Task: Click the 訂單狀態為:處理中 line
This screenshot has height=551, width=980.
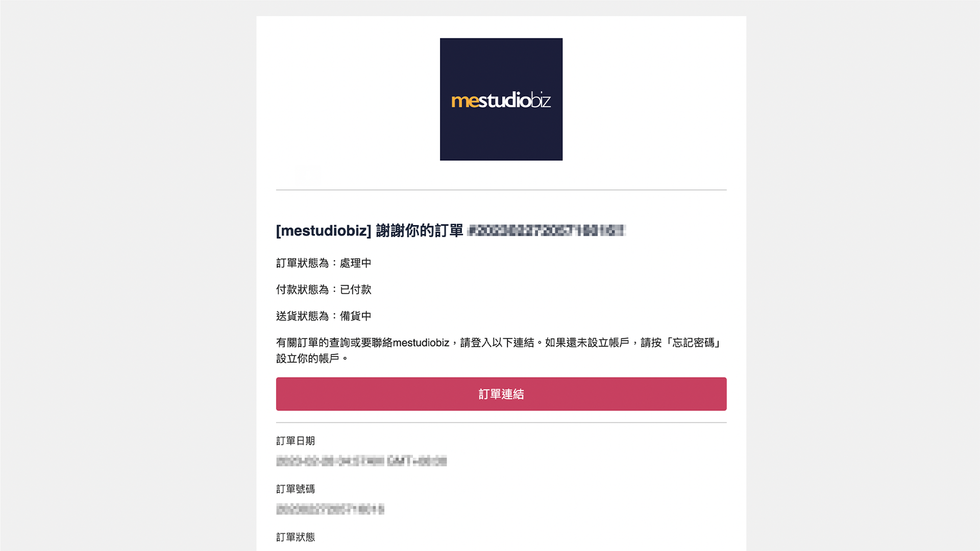Action: point(324,263)
